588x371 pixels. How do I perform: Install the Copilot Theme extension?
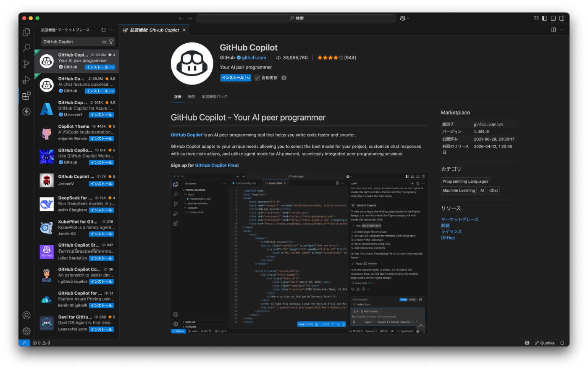[x=101, y=139]
